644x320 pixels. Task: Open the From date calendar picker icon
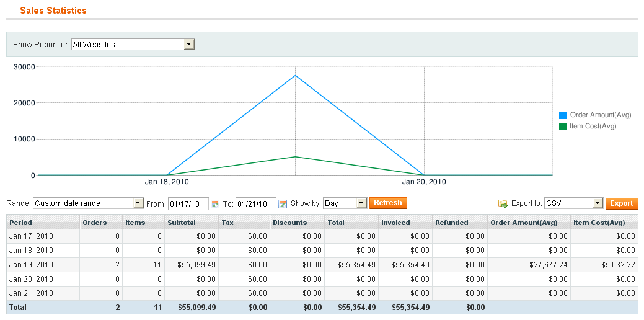point(215,204)
